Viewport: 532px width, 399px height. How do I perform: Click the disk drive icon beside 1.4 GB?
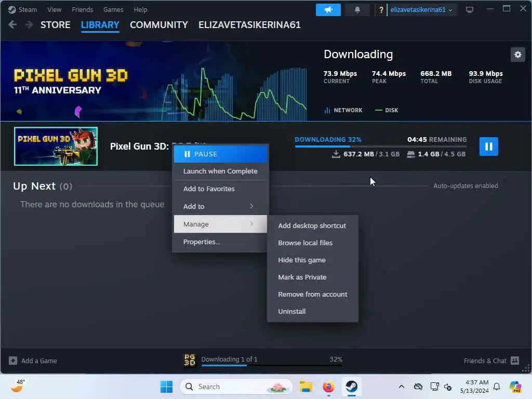pos(410,154)
